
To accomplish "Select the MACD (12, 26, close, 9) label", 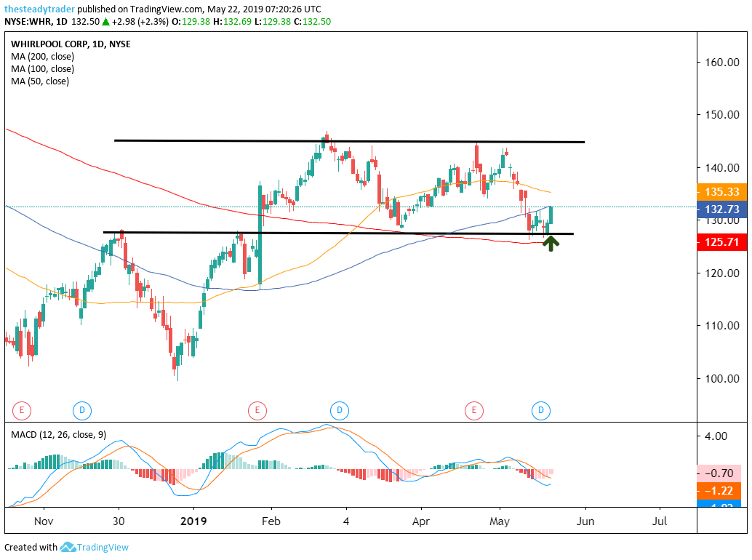I will (58, 435).
